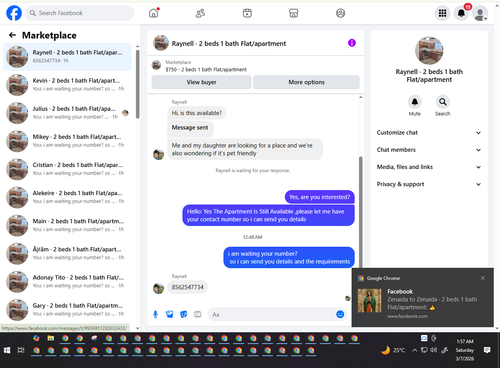Open the emoji picker in message box
Viewport: 500px width, 368px height.
340,314
